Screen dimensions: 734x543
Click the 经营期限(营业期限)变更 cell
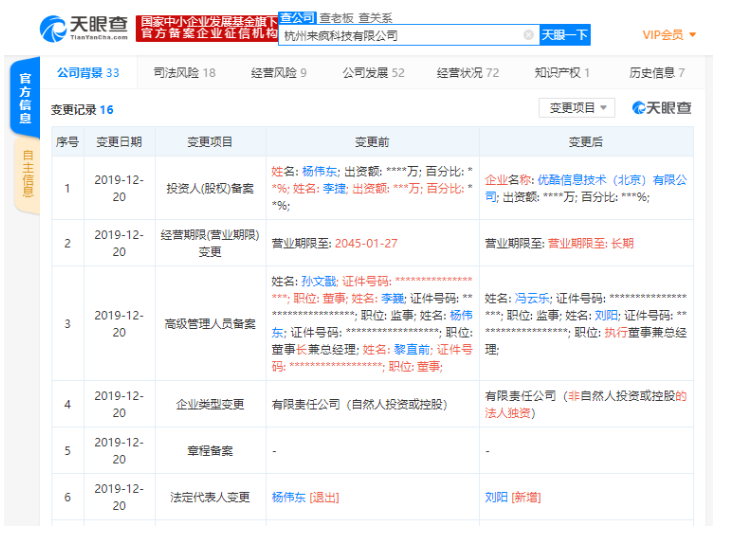pyautogui.click(x=210, y=243)
